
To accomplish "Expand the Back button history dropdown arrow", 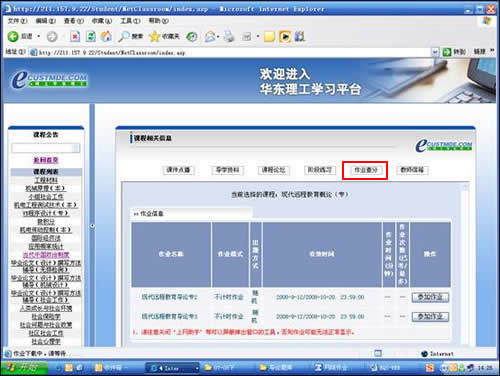I will [x=39, y=36].
